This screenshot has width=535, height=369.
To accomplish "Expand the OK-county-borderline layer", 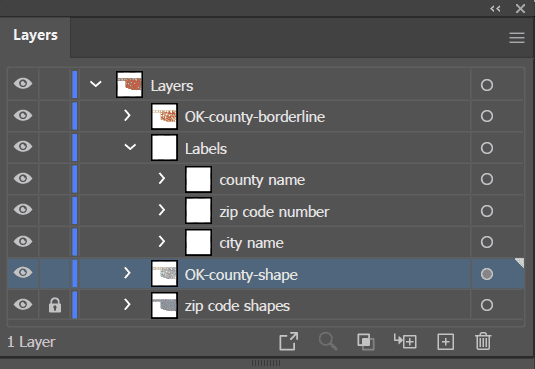I will click(127, 115).
